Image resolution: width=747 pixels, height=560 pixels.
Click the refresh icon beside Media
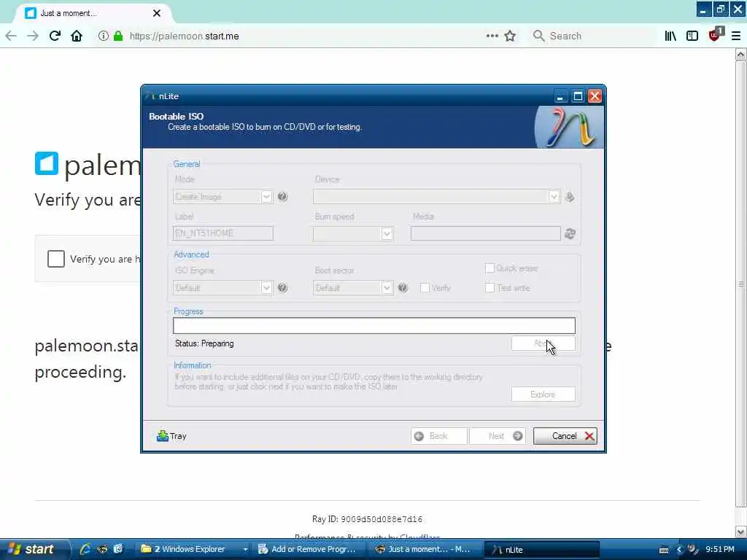tap(570, 233)
